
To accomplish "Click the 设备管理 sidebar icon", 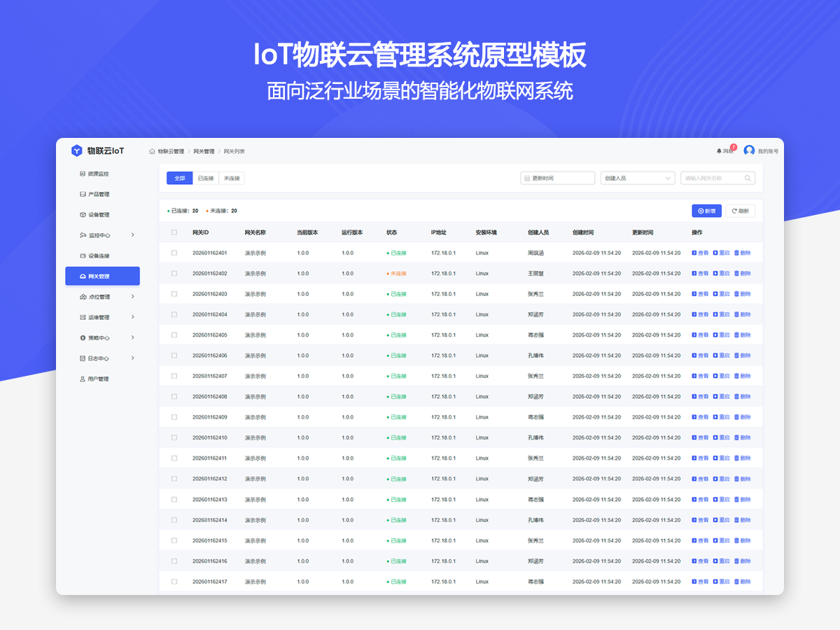I will coord(83,215).
